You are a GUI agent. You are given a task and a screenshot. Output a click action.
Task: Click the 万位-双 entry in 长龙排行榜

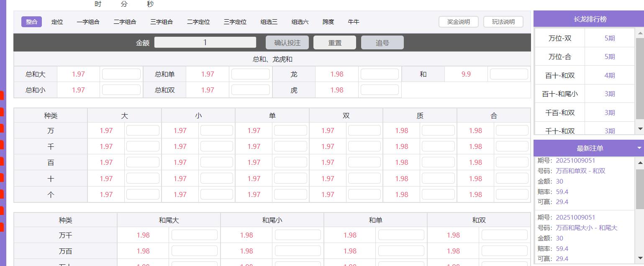pyautogui.click(x=559, y=38)
